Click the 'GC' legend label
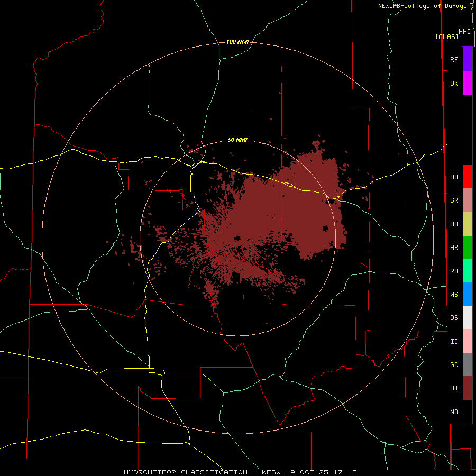Viewport: 476px width, 476px height. [x=454, y=364]
